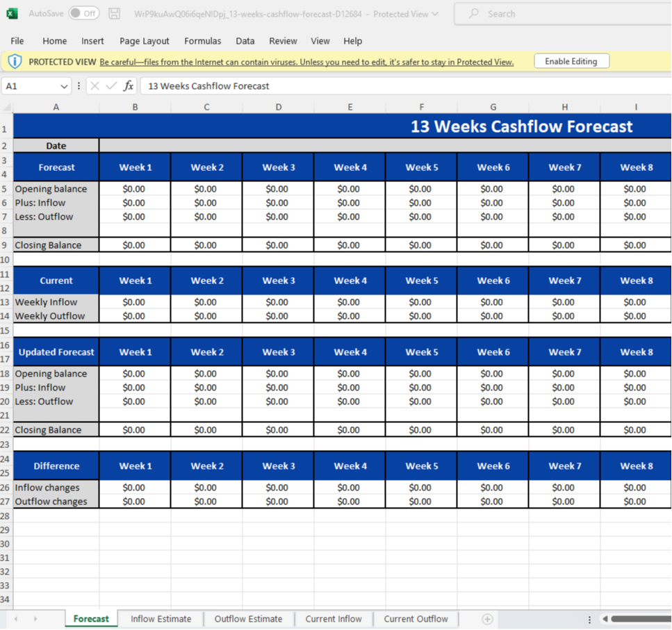Click the Difference section header cell

[x=56, y=466]
